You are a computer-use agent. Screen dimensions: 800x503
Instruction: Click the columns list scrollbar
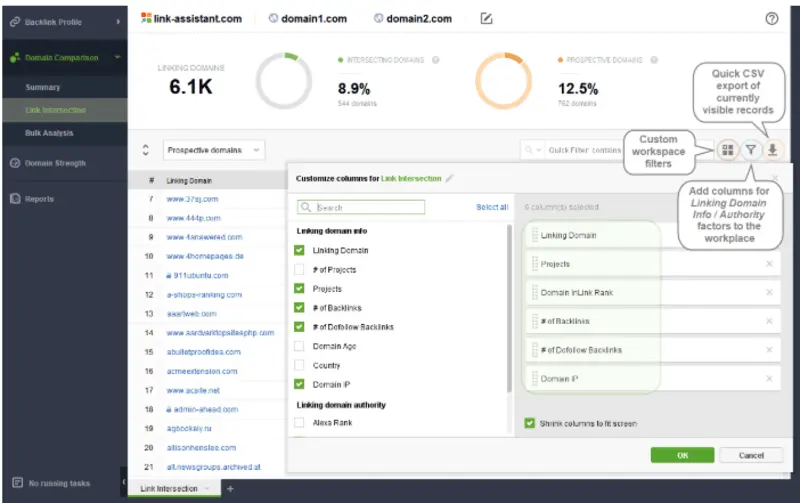point(509,309)
